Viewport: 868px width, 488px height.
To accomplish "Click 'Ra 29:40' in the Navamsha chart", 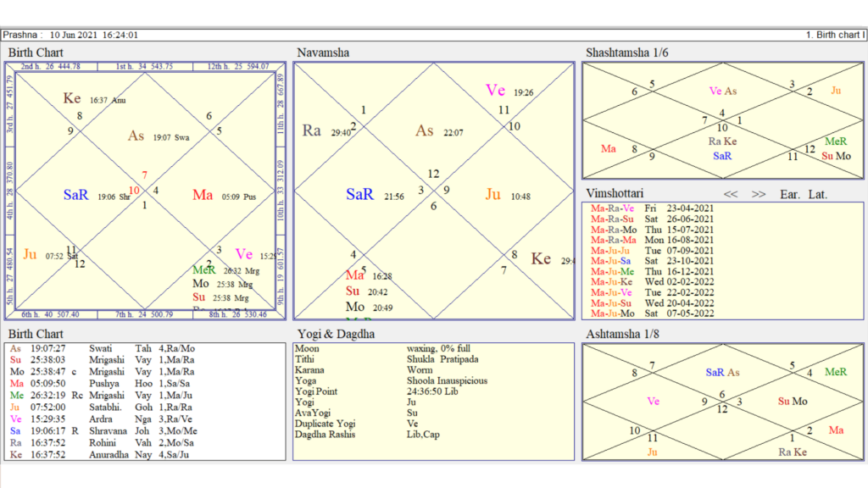I will [x=326, y=131].
